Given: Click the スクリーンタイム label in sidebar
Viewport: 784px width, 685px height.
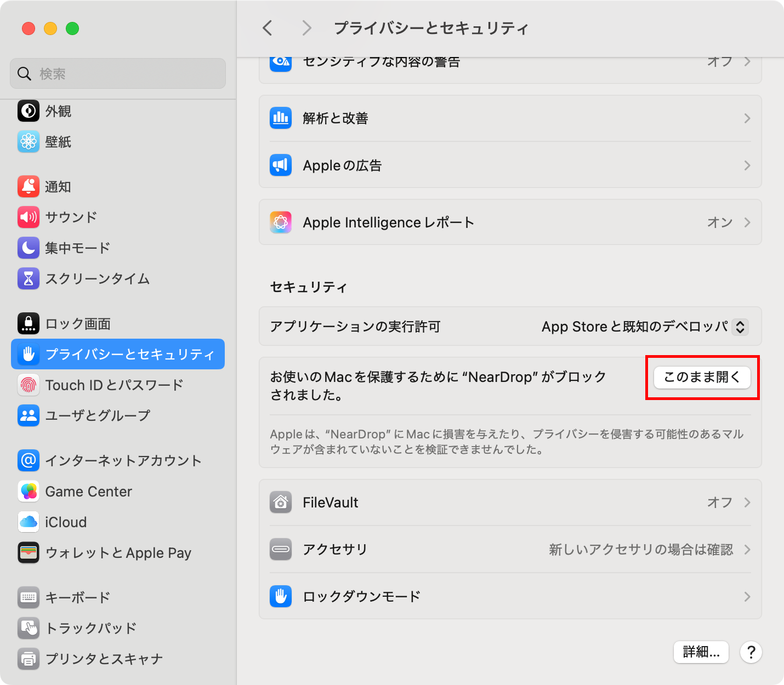Looking at the screenshot, I should [98, 279].
